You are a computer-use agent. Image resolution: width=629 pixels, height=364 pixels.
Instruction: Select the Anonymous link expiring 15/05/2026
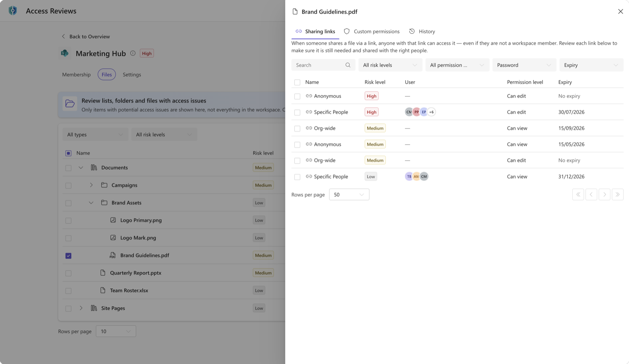[297, 145]
